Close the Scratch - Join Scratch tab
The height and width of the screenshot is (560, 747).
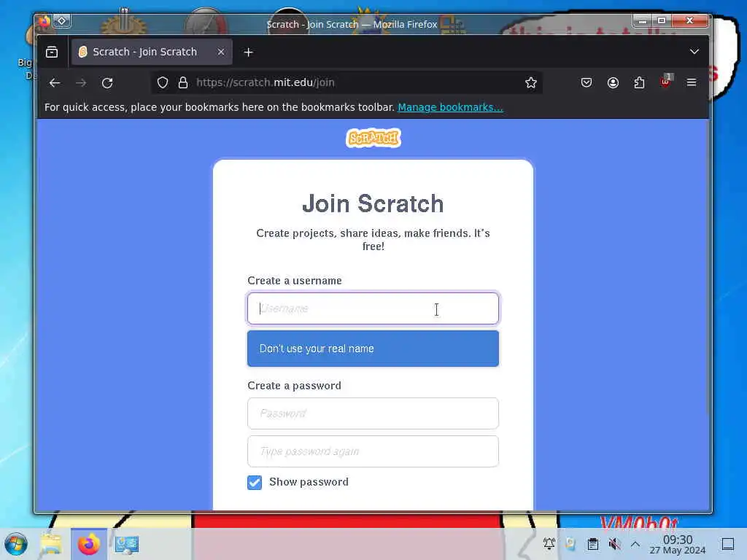click(221, 52)
